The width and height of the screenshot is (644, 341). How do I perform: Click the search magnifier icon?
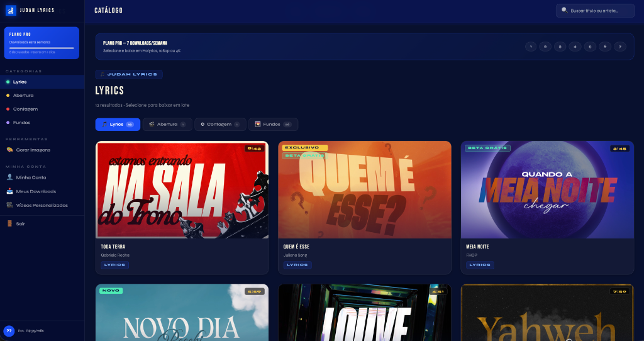point(565,10)
